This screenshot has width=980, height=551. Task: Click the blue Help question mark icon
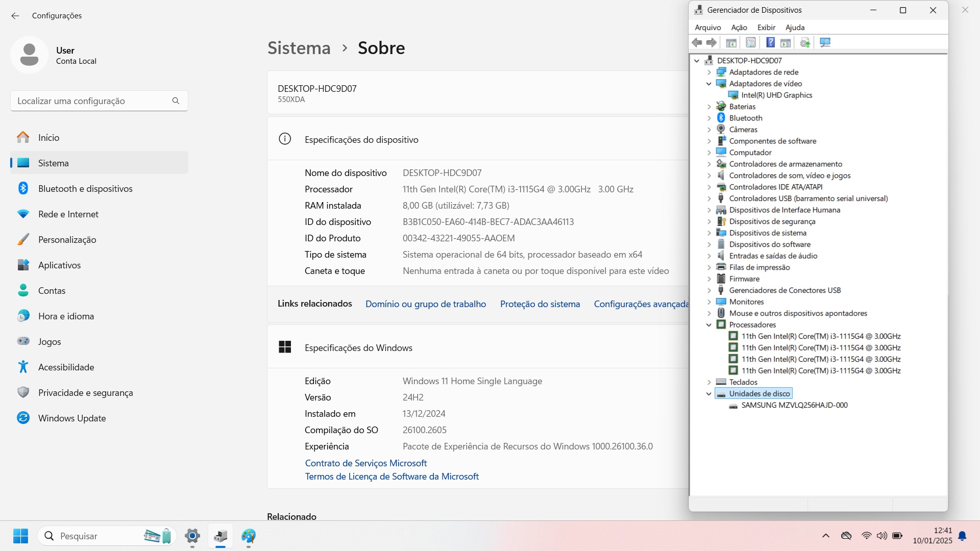(771, 43)
